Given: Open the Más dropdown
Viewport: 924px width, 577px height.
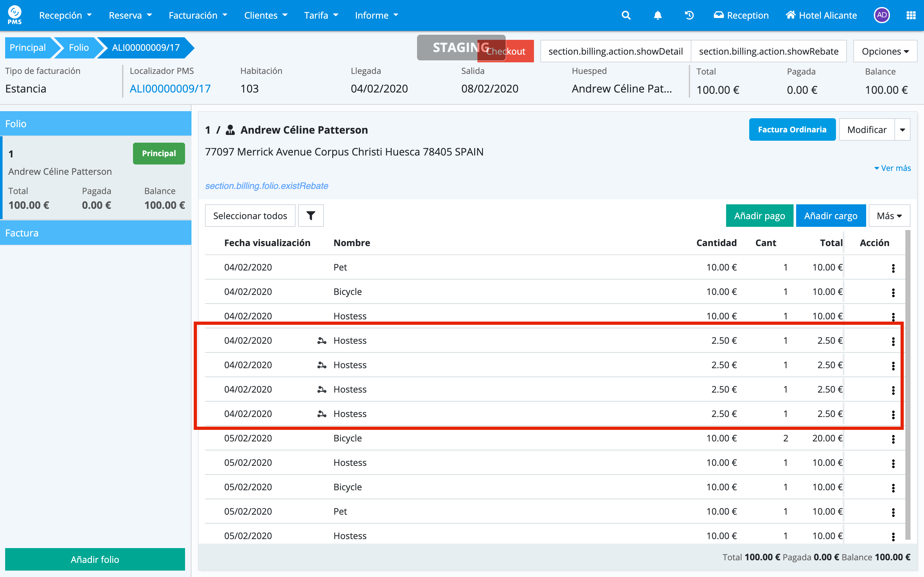Looking at the screenshot, I should [x=889, y=216].
